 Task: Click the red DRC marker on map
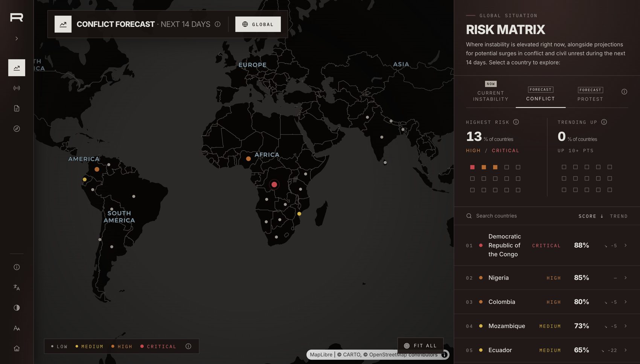click(274, 184)
